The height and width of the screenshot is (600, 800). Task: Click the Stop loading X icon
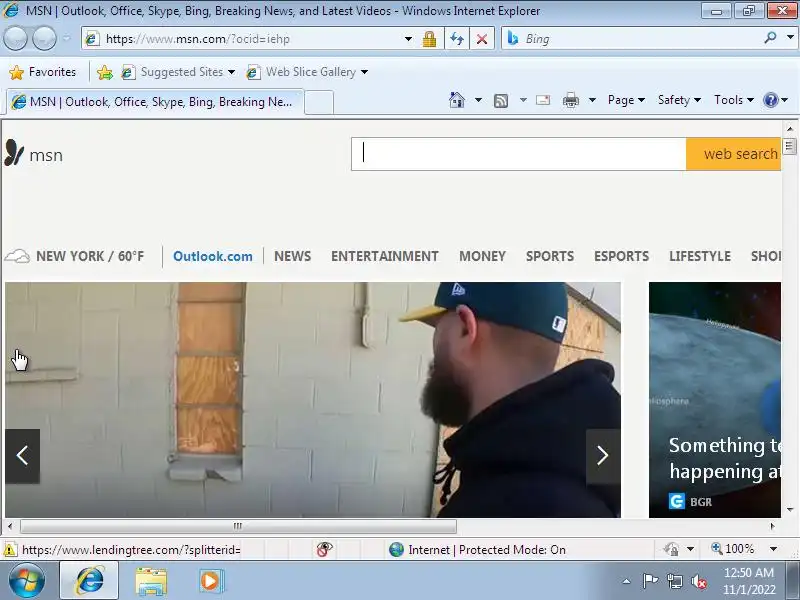(x=482, y=39)
